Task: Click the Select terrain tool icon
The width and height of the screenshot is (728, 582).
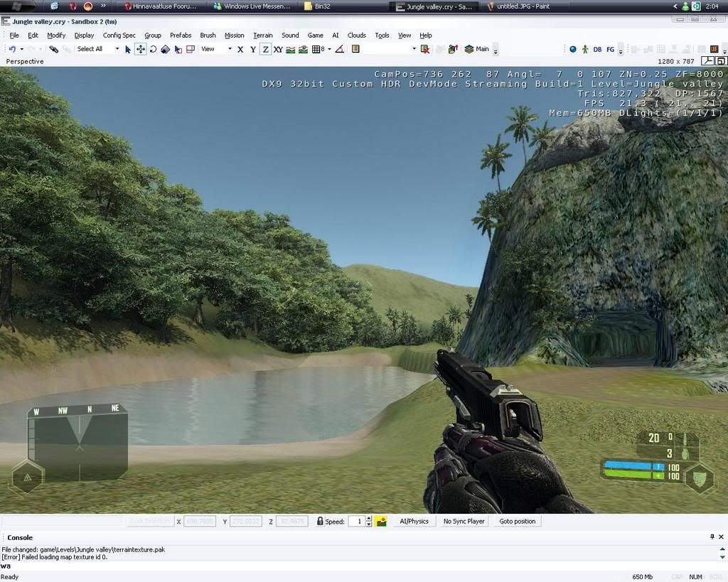Action: (178, 49)
